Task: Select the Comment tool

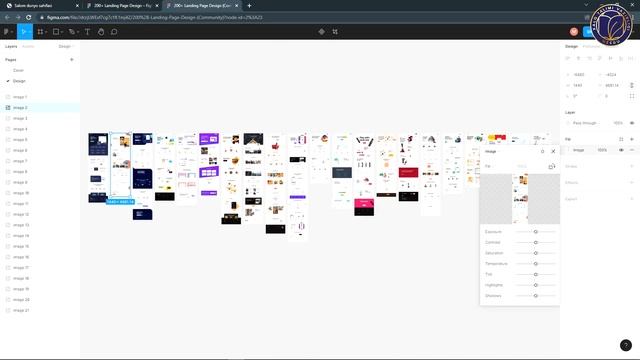Action: [114, 31]
